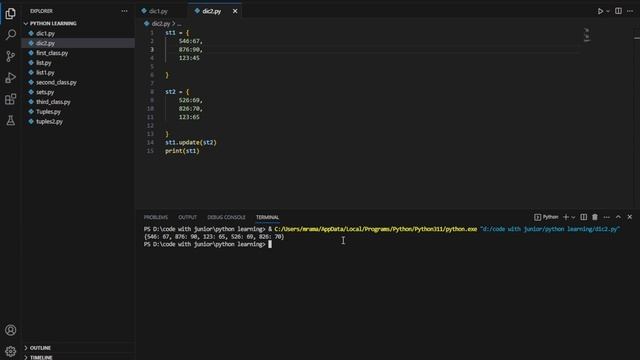The image size is (640, 360).
Task: Open the Explorer view icon
Action: 11,13
